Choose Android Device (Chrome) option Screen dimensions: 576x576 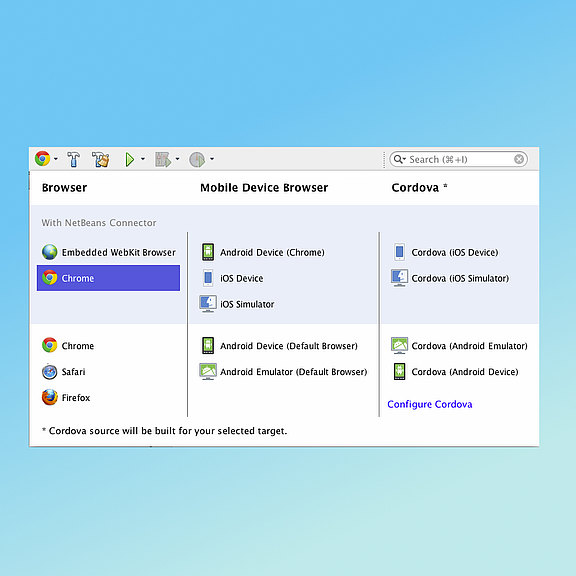pos(263,252)
